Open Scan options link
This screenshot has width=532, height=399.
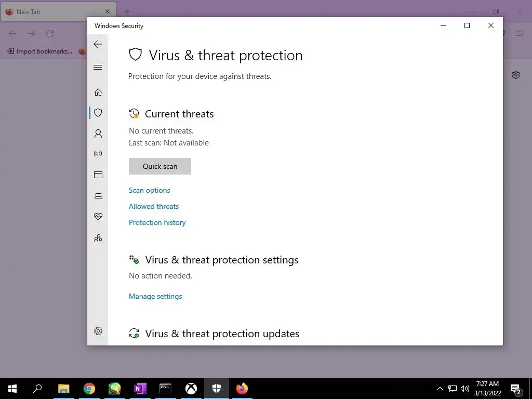(x=149, y=190)
